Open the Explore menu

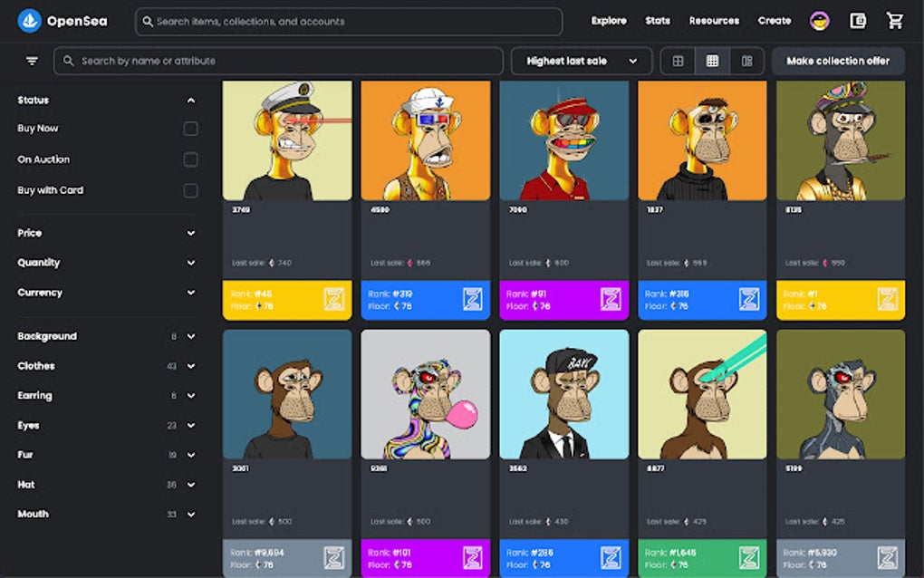pyautogui.click(x=608, y=20)
